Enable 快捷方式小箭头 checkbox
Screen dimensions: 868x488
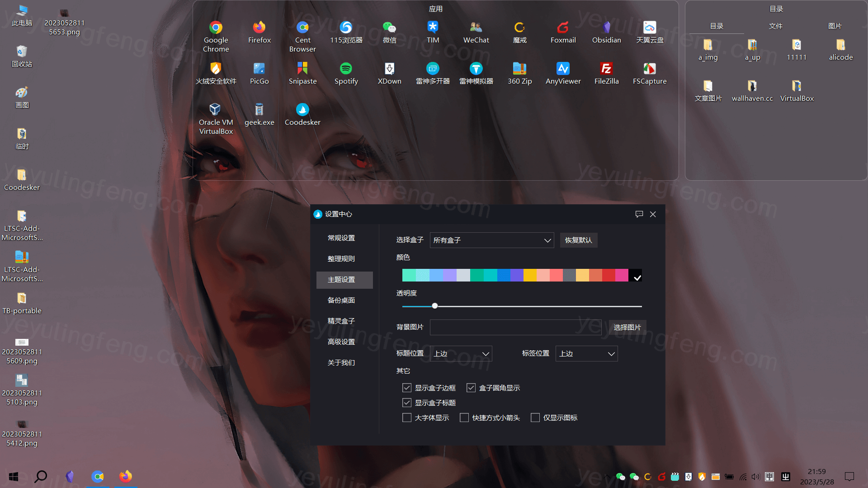(464, 418)
